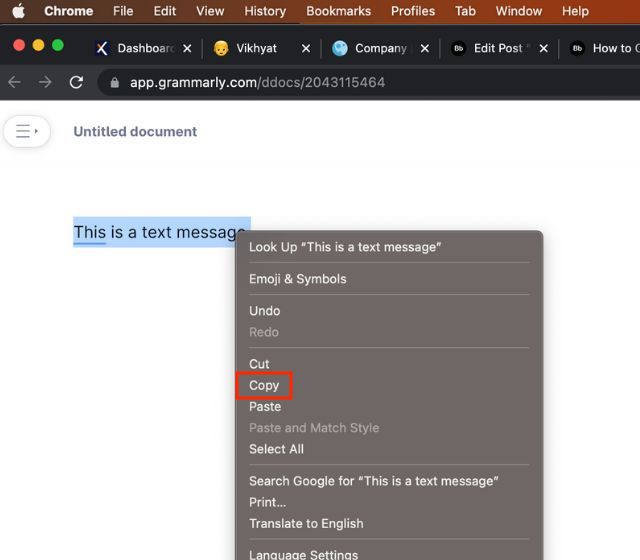The width and height of the screenshot is (640, 560).
Task: Open the Apple menu icon
Action: (x=18, y=11)
